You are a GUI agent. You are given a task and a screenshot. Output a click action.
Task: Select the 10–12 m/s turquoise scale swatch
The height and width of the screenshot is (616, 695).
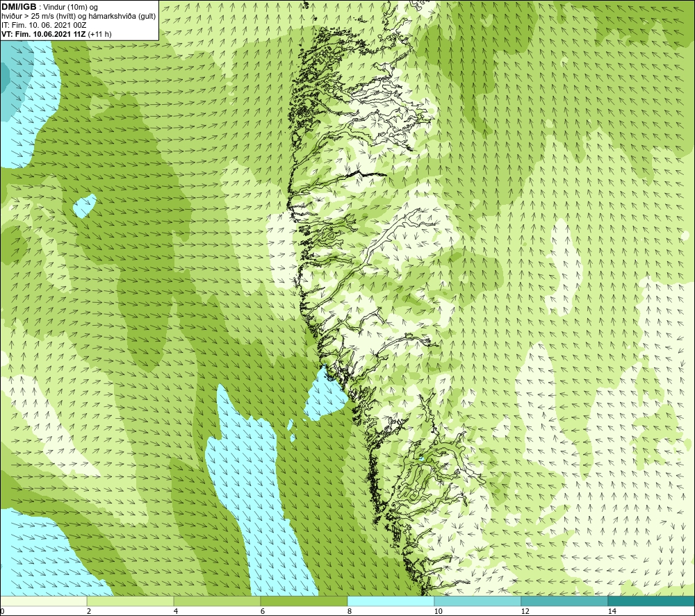[478, 601]
